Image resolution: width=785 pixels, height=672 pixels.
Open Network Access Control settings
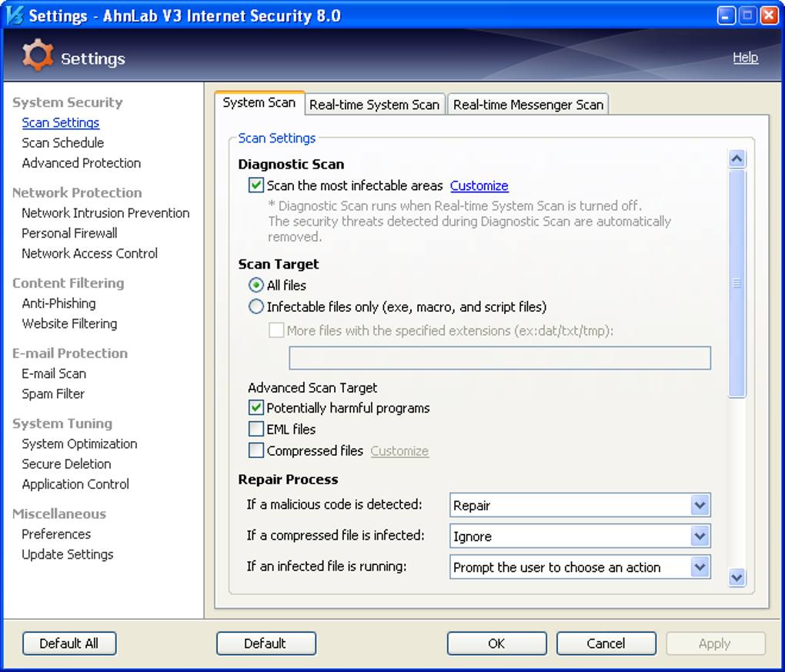point(89,253)
